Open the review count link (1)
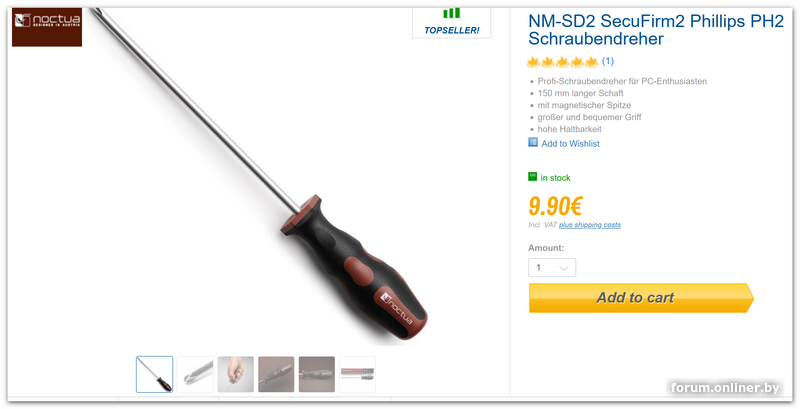 tap(608, 61)
